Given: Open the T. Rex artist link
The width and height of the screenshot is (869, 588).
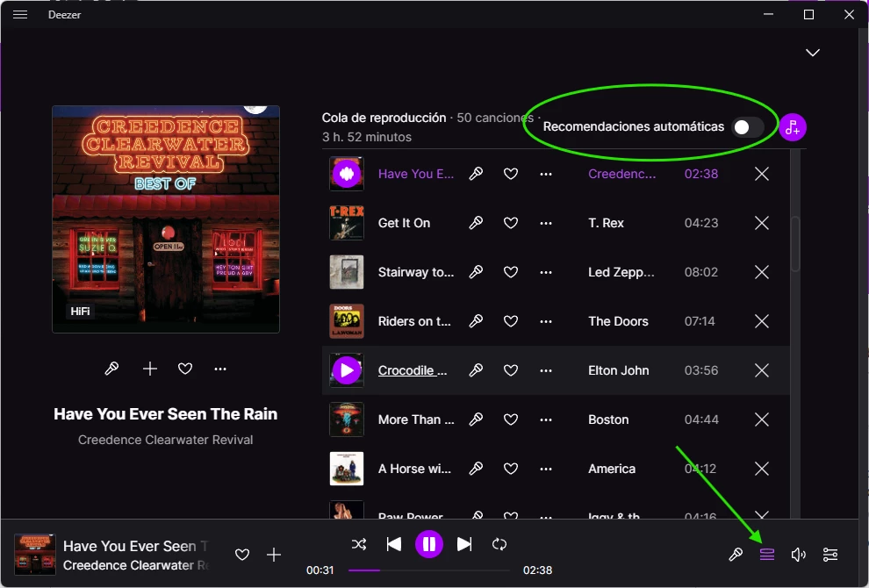Looking at the screenshot, I should [606, 223].
